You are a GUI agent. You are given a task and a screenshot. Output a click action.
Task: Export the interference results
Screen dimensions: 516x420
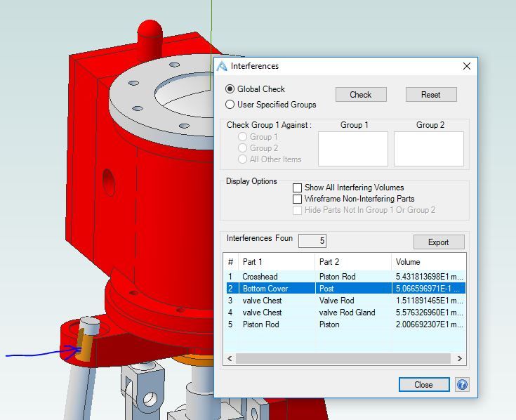[439, 242]
